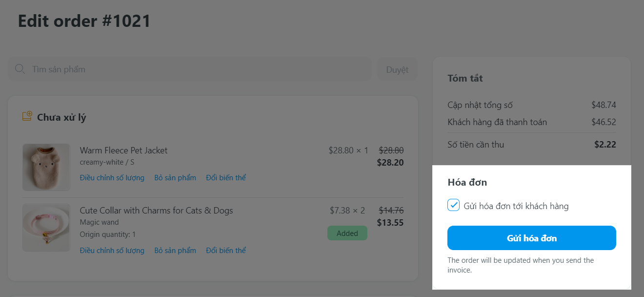Viewport: 644px width, 297px height.
Task: Open the Cute Collar product thumbnail
Action: point(46,228)
